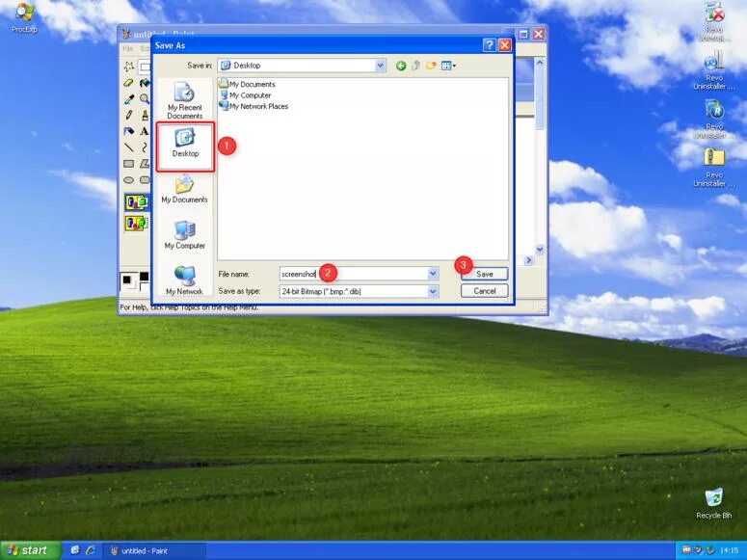Image resolution: width=747 pixels, height=560 pixels.
Task: Select the Pick Color eyedropper tool
Action: pos(128,99)
